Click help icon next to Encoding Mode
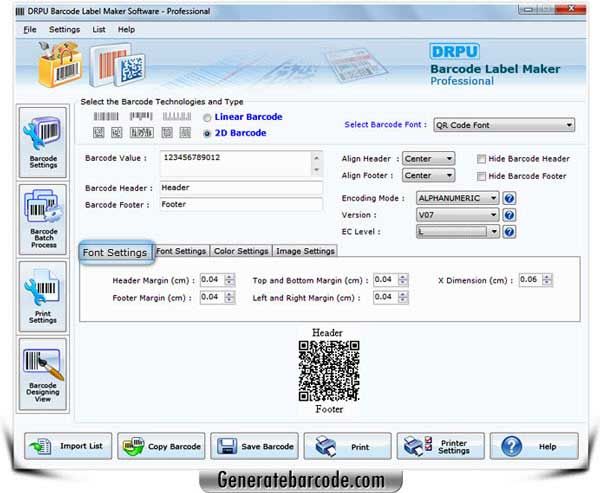Viewport: 600px width, 493px height. click(509, 198)
